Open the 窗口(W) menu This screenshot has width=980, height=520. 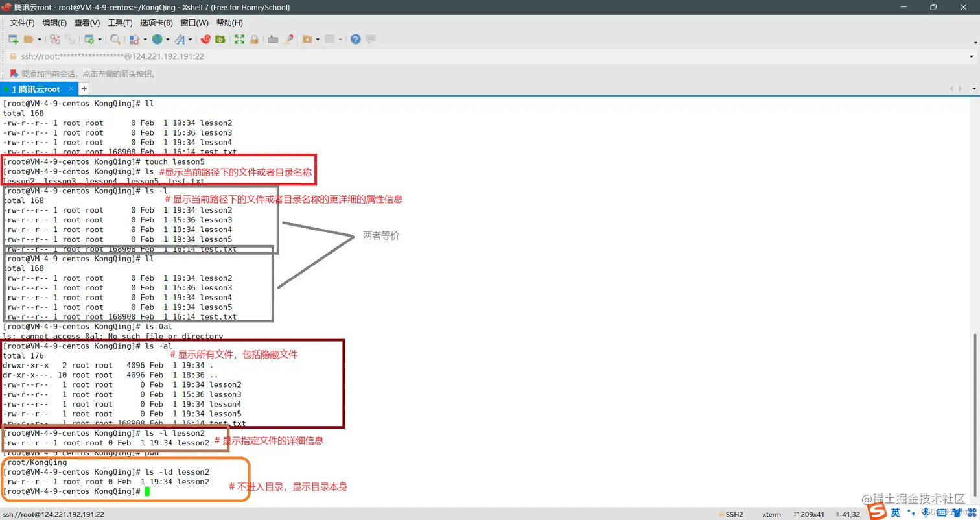[194, 23]
